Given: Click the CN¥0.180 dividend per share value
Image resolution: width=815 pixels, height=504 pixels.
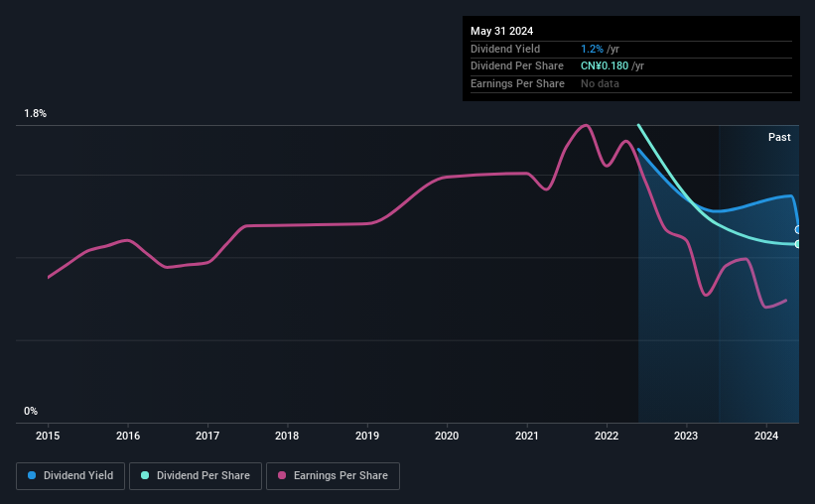Looking at the screenshot, I should click(605, 65).
